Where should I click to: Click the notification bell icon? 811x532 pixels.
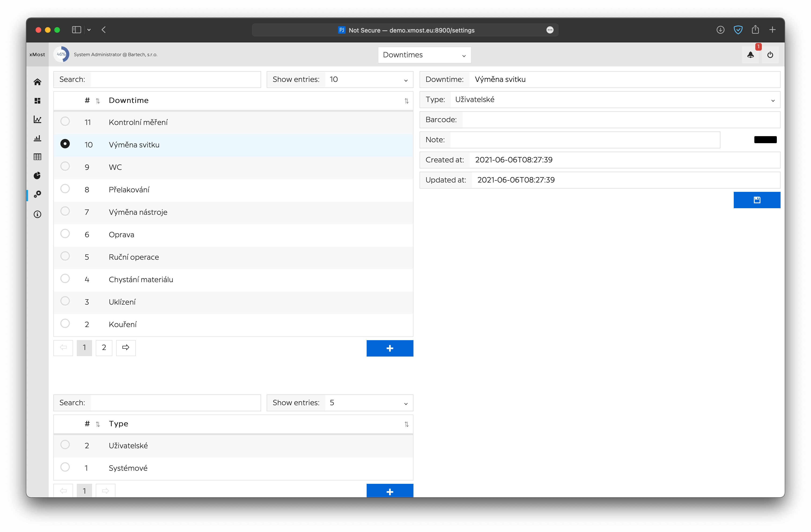750,55
